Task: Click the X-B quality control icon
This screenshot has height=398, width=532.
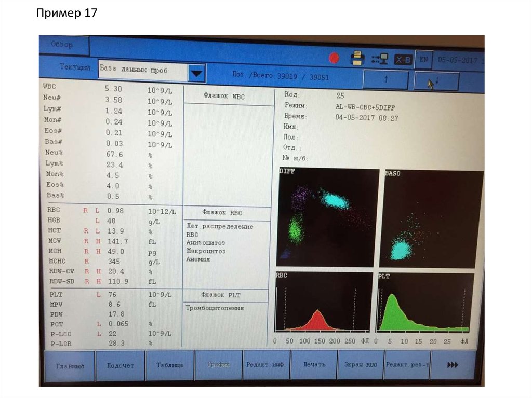Action: pos(403,60)
